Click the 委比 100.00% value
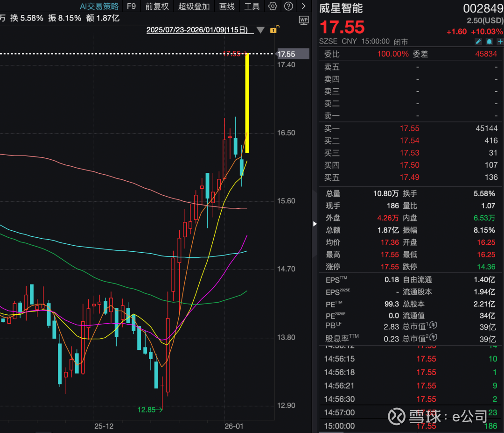504x433 pixels. [x=393, y=54]
